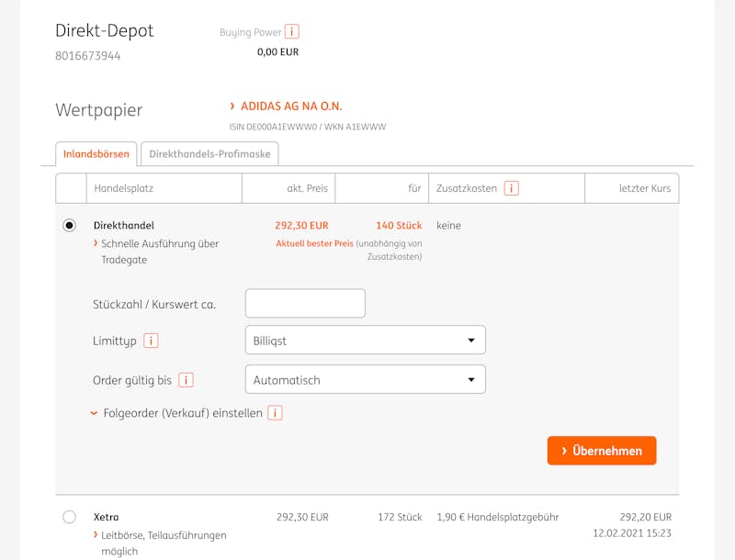Click the Stückzahl / Kurswert input field
735x560 pixels.
(305, 304)
